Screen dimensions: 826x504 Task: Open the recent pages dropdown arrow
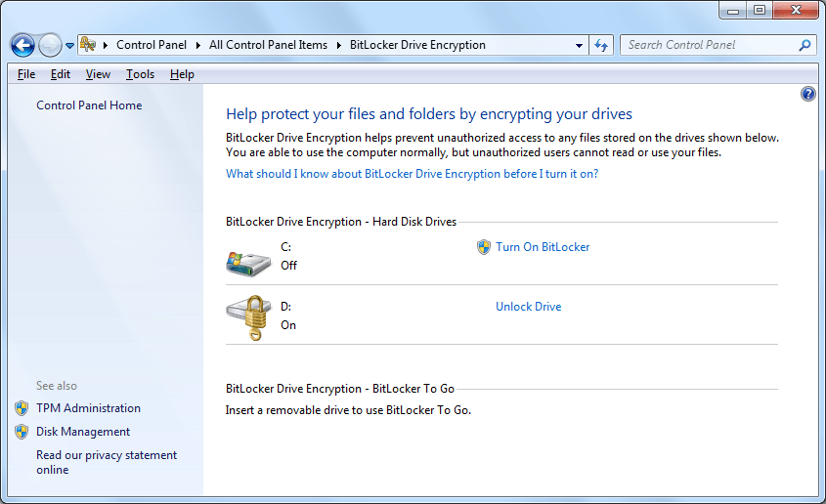tap(69, 46)
